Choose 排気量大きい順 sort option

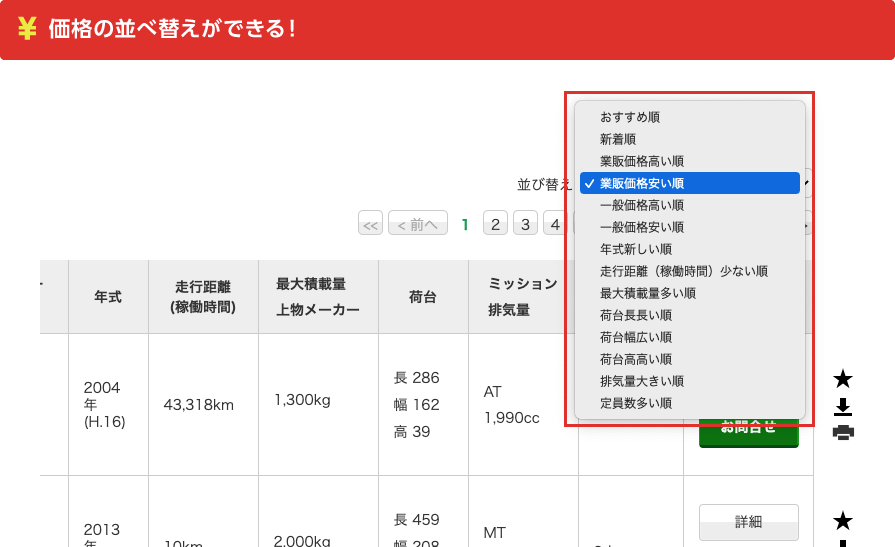pyautogui.click(x=641, y=381)
